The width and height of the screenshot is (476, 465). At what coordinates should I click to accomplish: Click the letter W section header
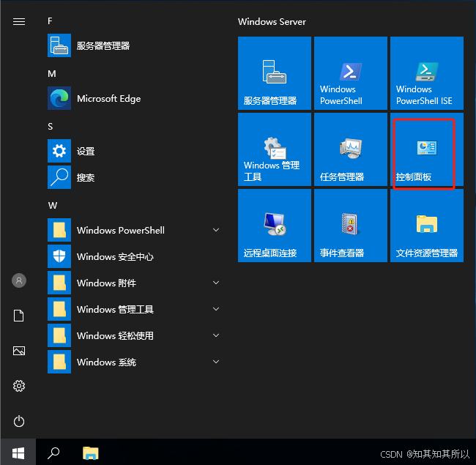pos(53,206)
